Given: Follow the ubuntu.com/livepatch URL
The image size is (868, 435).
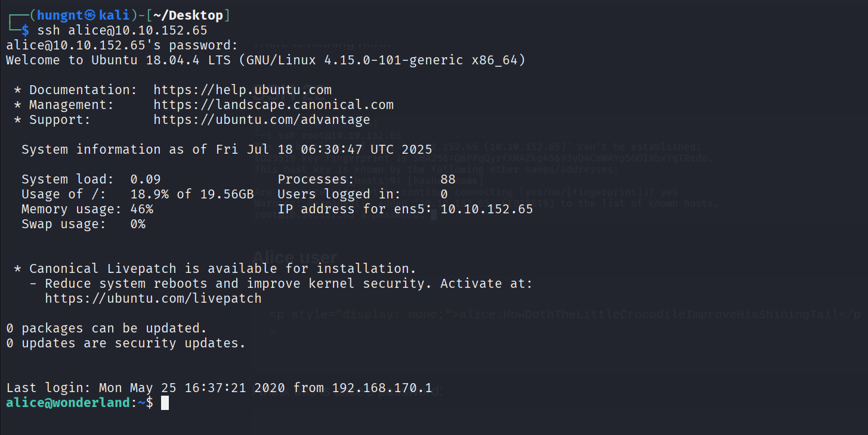Looking at the screenshot, I should point(153,298).
